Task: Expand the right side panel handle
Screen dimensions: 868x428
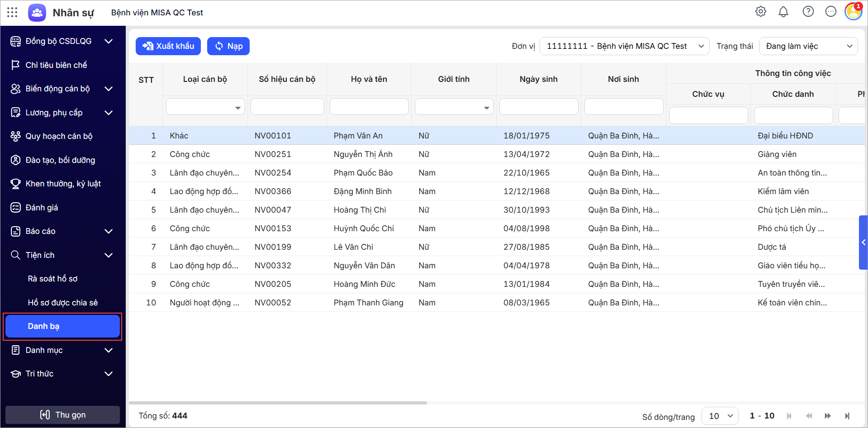Action: [863, 243]
